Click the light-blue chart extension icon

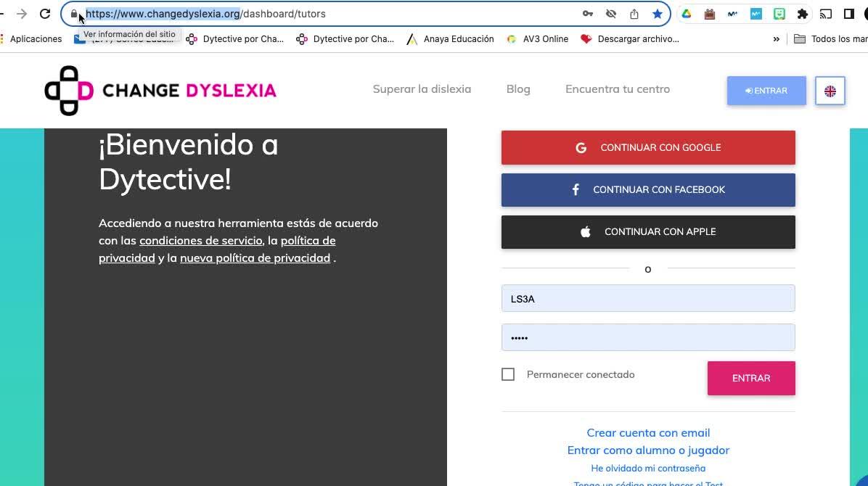756,14
